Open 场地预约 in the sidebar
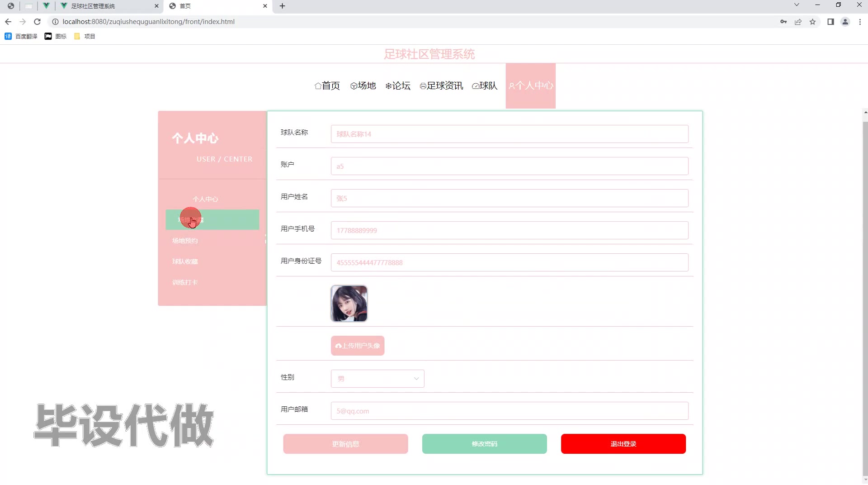This screenshot has height=485, width=868. pyautogui.click(x=185, y=241)
